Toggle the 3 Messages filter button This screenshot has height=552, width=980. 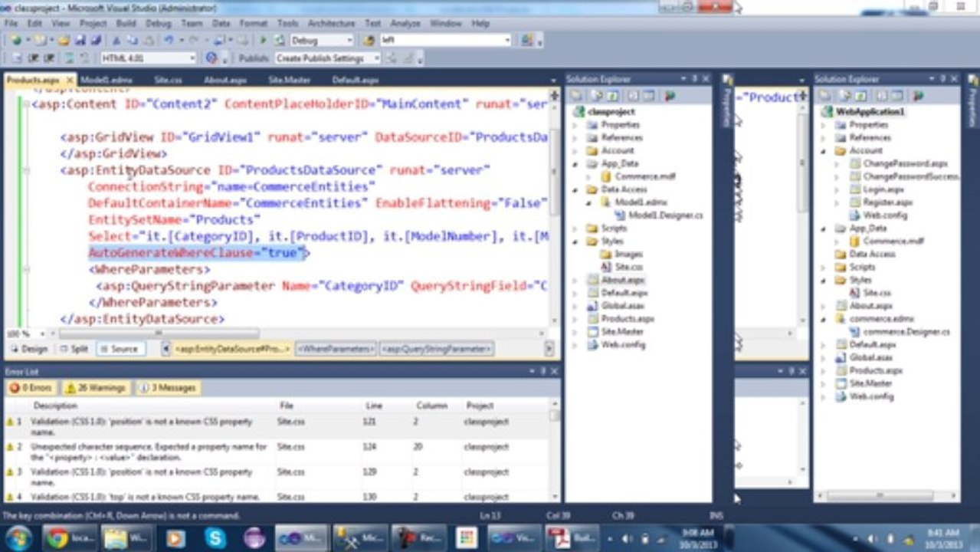point(168,388)
